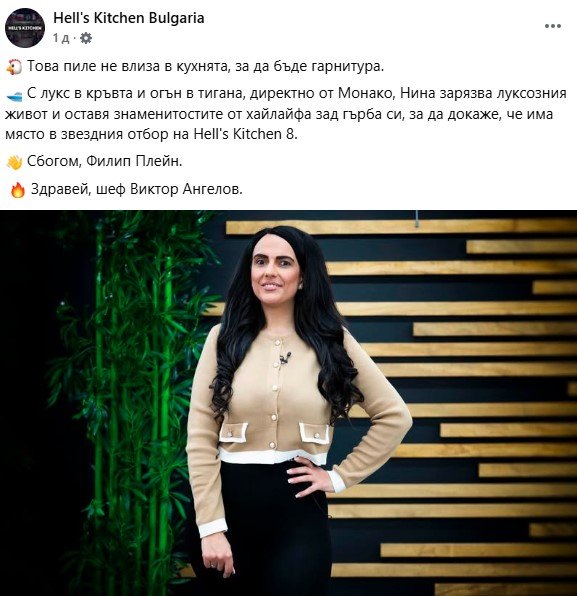Click the Hell's Kitchen Bulgaria profile avatar
The width and height of the screenshot is (577, 596).
pyautogui.click(x=25, y=28)
